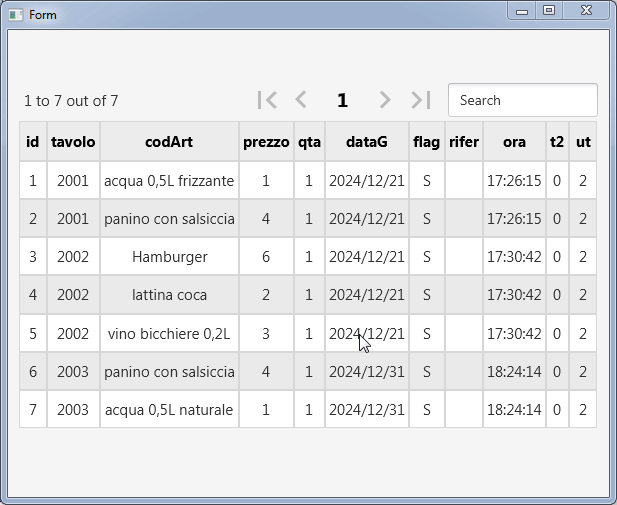The height and width of the screenshot is (505, 617).
Task: Click the ut column header
Action: 583,142
